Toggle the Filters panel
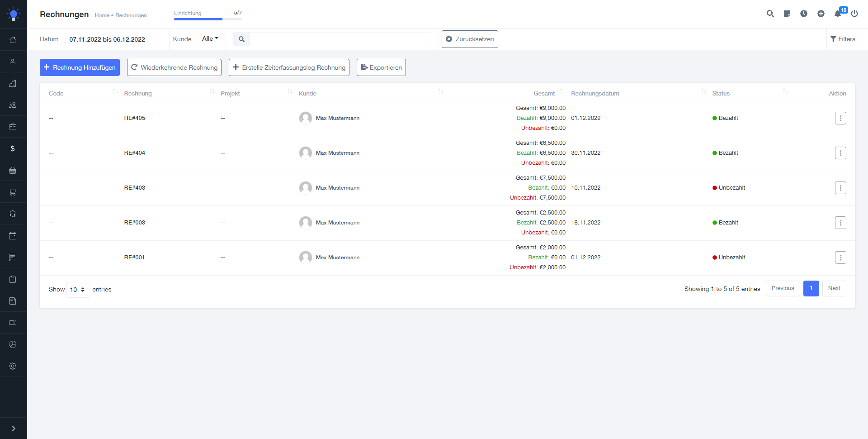This screenshot has height=439, width=868. pyautogui.click(x=843, y=39)
